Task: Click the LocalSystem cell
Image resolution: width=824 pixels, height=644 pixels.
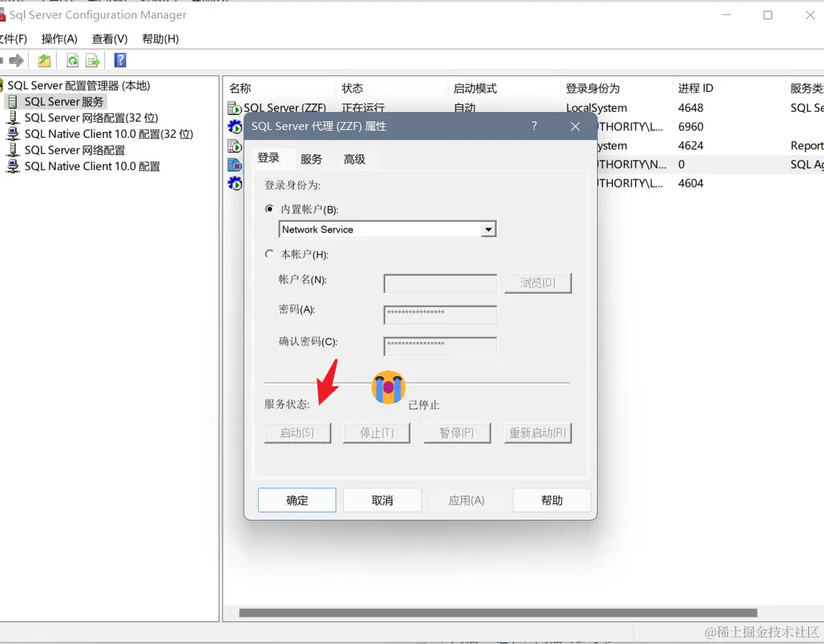Action: click(596, 108)
